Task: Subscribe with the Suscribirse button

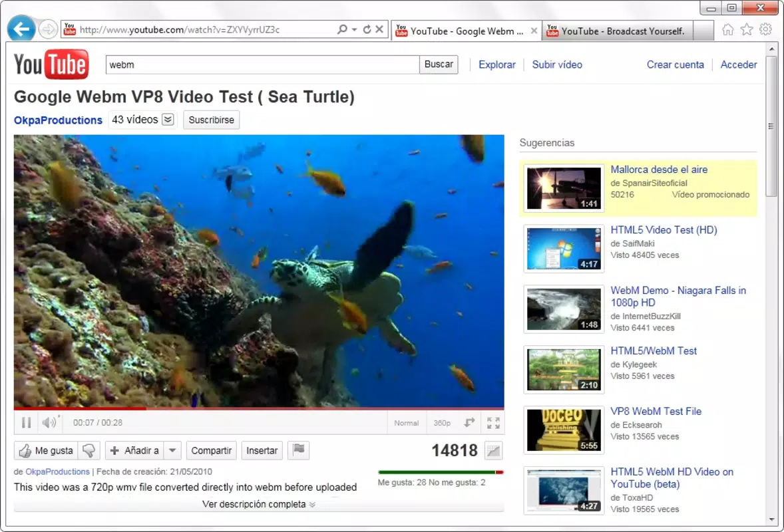Action: click(211, 120)
